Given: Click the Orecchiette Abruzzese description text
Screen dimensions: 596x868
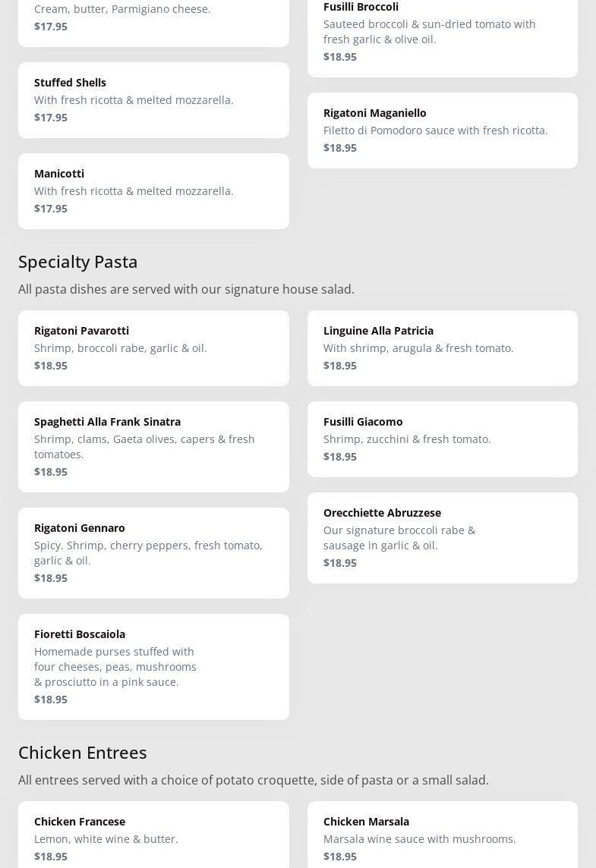Looking at the screenshot, I should coord(399,538).
